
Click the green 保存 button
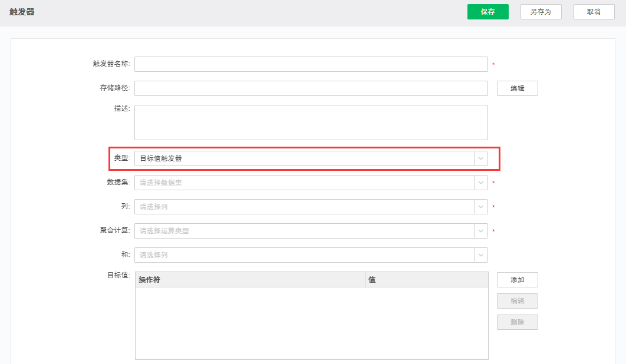tap(487, 11)
